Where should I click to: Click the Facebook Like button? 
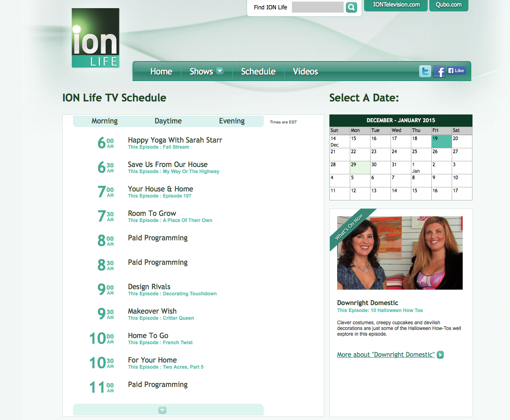456,70
